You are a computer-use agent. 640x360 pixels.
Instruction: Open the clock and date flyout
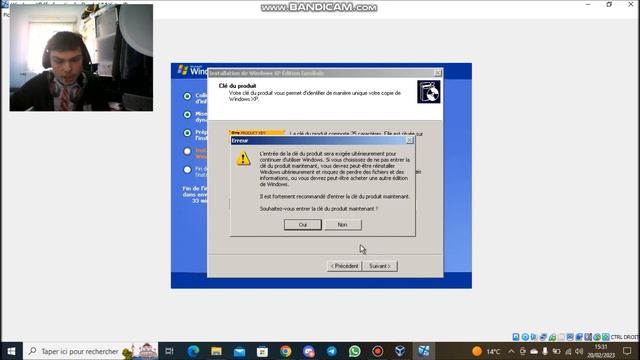tap(601, 351)
